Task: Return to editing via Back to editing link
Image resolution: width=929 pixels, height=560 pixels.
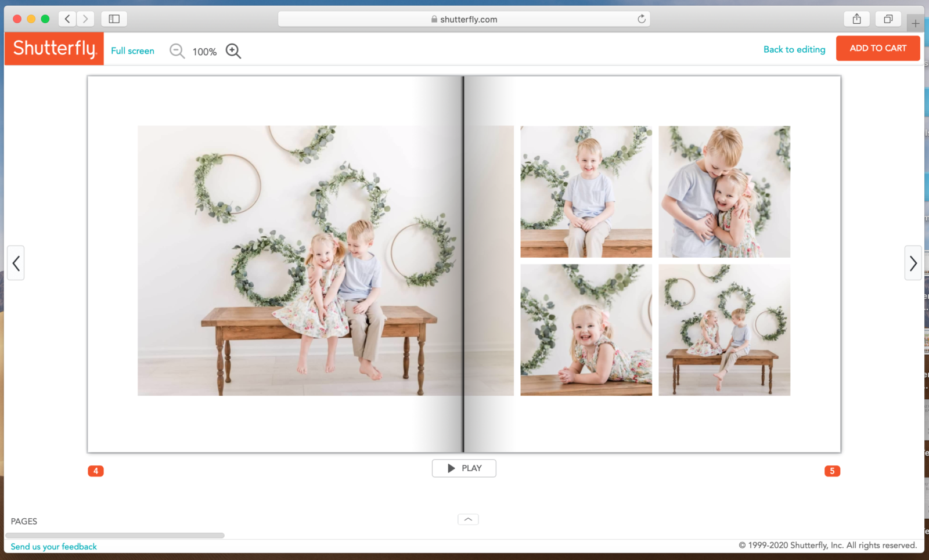Action: (x=794, y=49)
